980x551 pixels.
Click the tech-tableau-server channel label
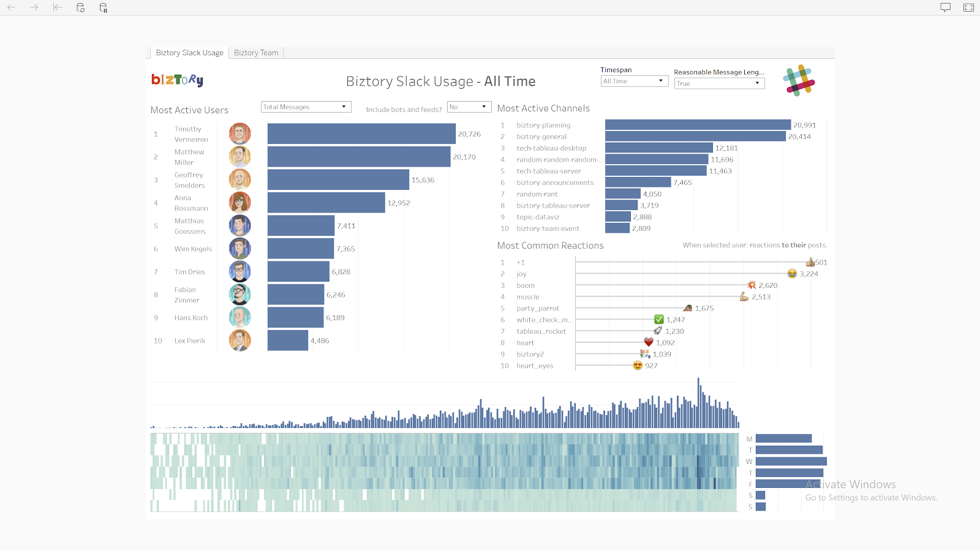point(548,171)
